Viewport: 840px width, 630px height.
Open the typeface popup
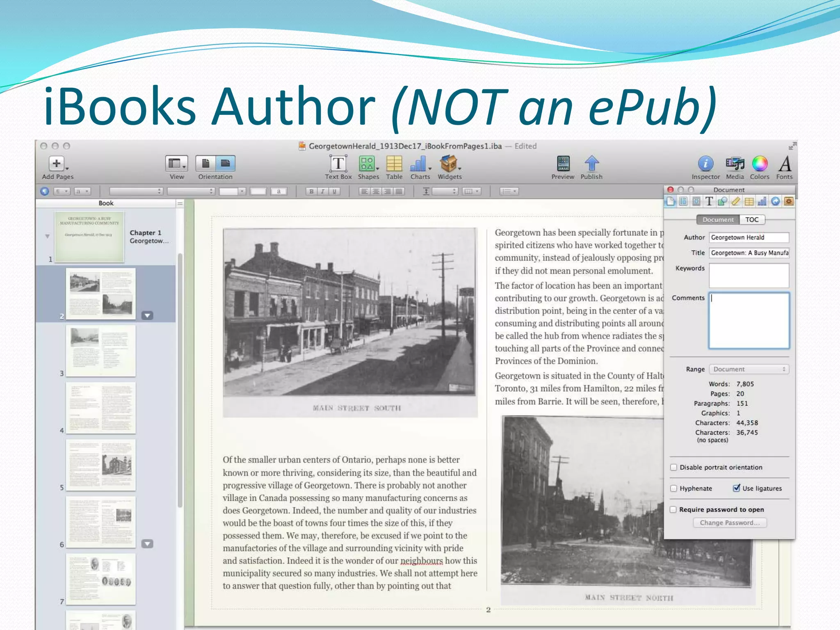click(191, 191)
